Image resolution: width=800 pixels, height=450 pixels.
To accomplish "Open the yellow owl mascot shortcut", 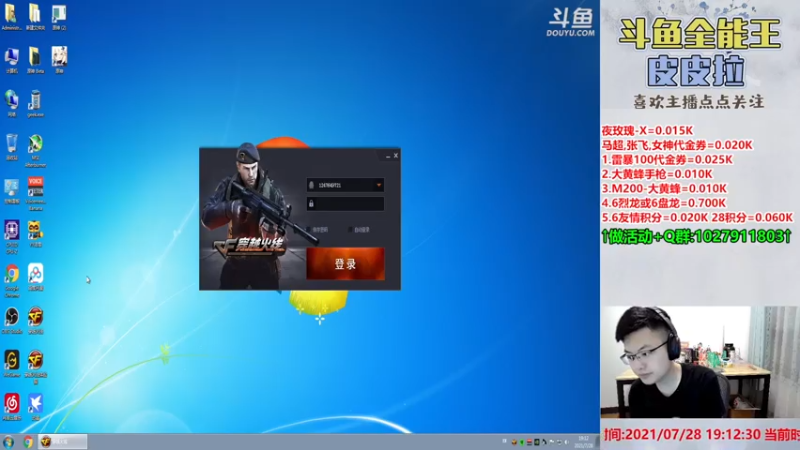I will click(35, 234).
